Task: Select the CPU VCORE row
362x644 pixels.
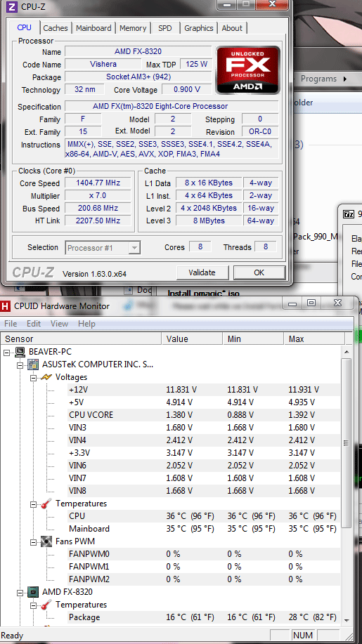Action: click(203, 415)
